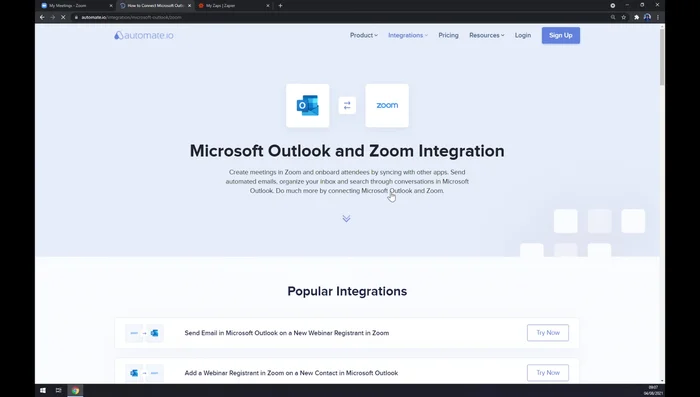Open a new browser tab
Image resolution: width=700 pixels, height=397 pixels.
tap(280, 6)
